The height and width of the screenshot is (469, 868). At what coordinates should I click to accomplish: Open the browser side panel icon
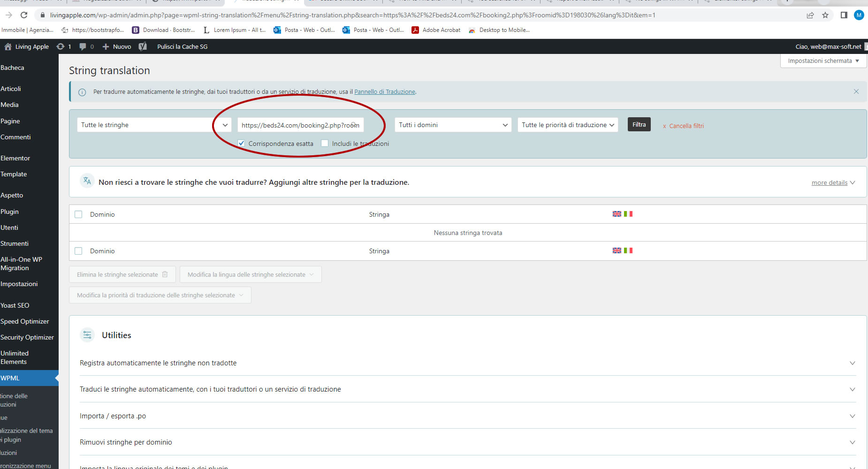[844, 15]
